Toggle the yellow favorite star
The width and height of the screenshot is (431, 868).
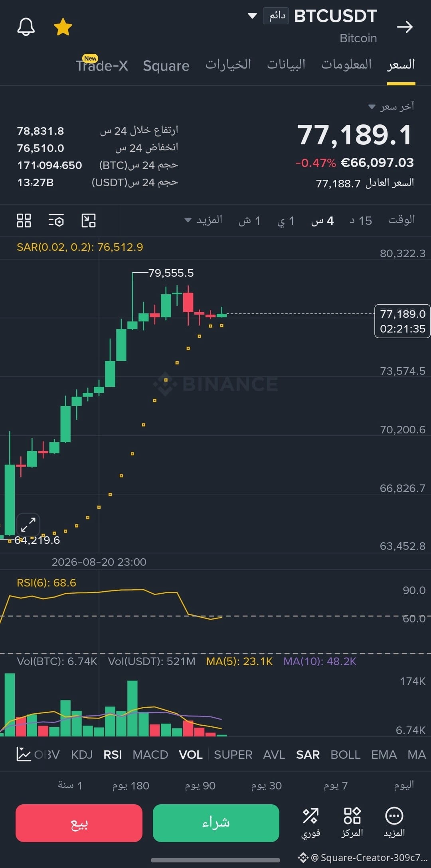point(63,27)
